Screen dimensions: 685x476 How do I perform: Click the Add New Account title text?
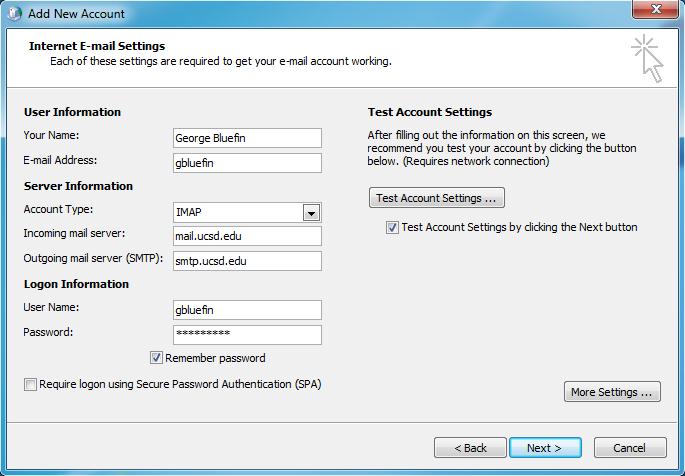click(76, 14)
